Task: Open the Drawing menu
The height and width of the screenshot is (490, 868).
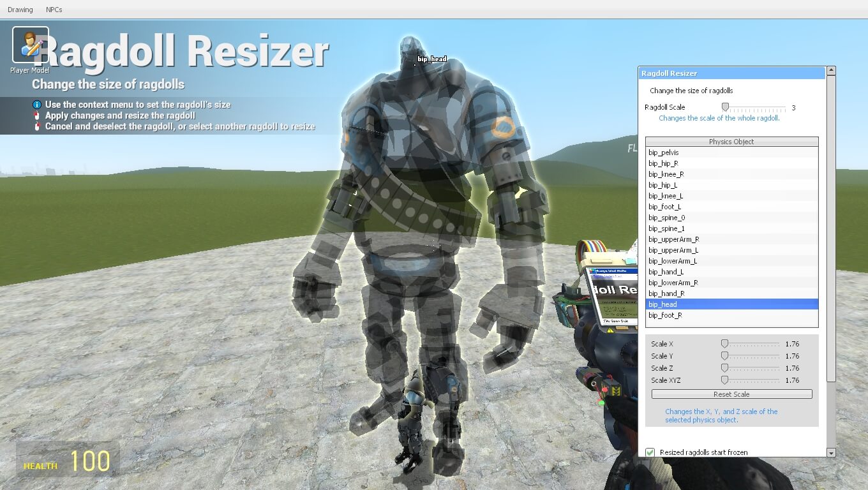Action: coord(20,10)
